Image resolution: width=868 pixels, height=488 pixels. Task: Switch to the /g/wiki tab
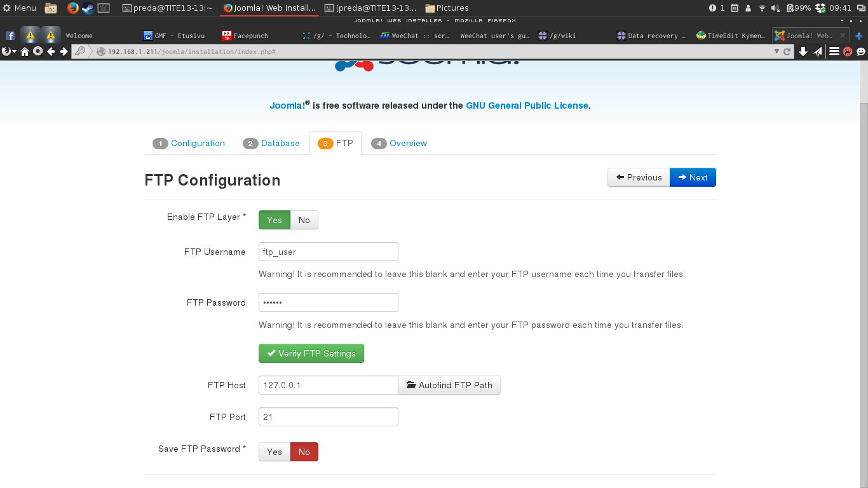point(573,36)
